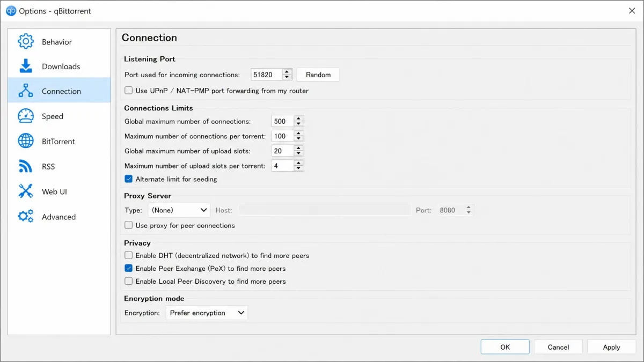
Task: Click the Random port button
Action: point(318,75)
